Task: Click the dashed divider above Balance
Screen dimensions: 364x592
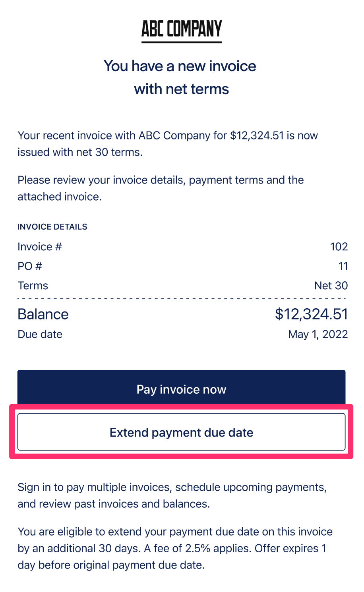Action: click(x=182, y=298)
